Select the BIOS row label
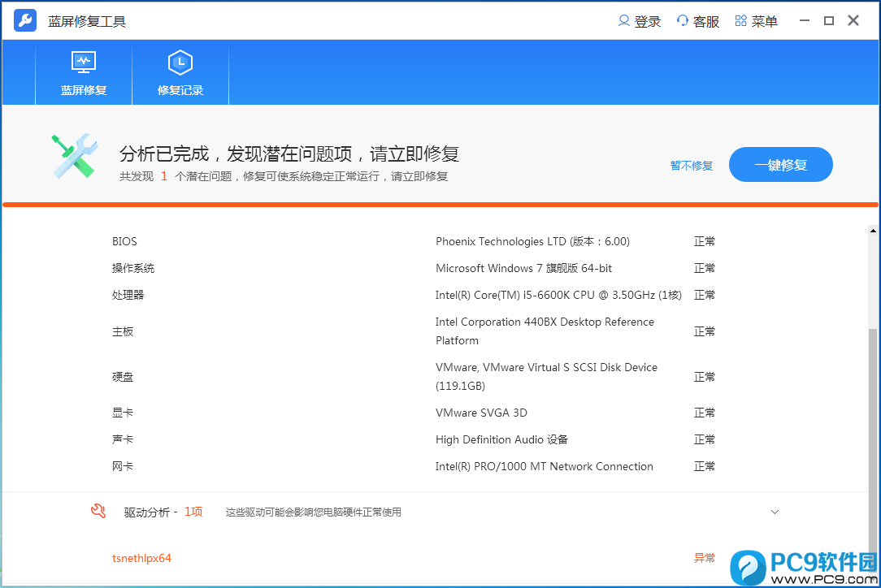 (x=124, y=241)
